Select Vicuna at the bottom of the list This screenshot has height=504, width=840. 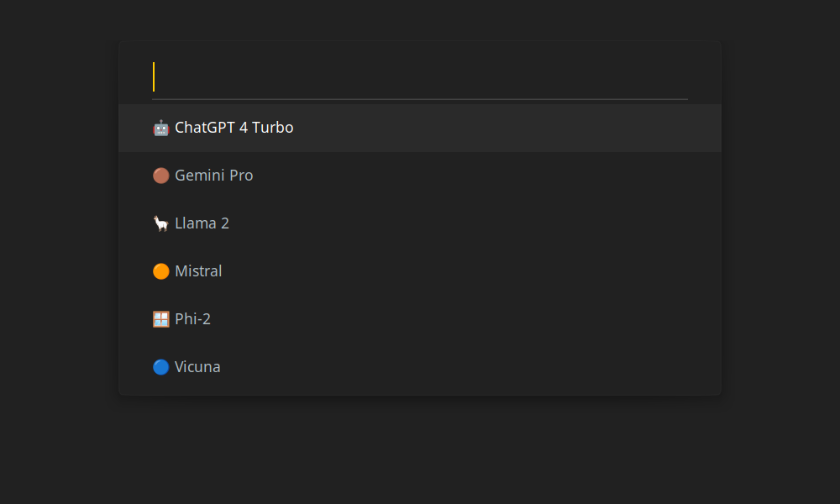point(197,367)
